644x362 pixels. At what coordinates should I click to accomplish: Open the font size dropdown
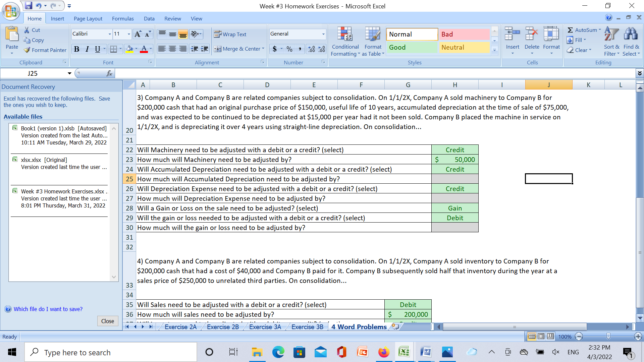point(128,34)
